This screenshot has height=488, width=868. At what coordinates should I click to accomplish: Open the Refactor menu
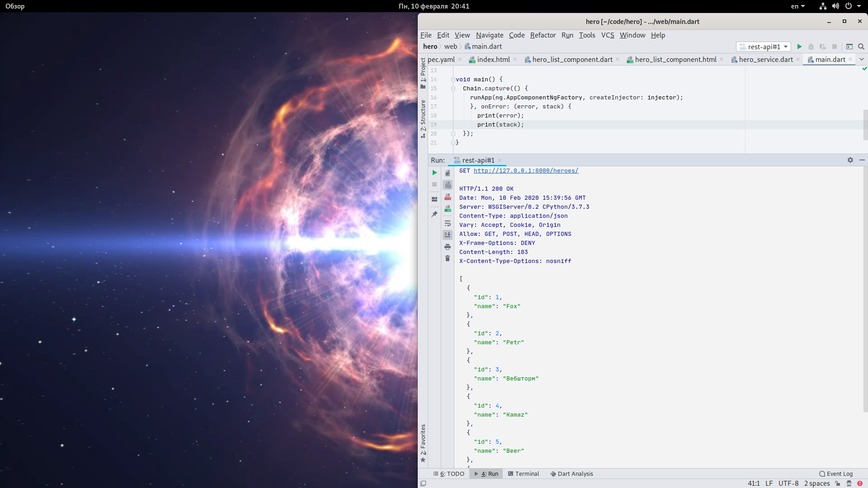point(542,35)
